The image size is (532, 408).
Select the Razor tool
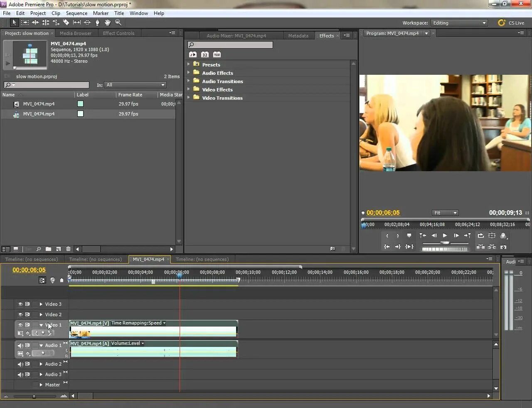click(x=66, y=22)
